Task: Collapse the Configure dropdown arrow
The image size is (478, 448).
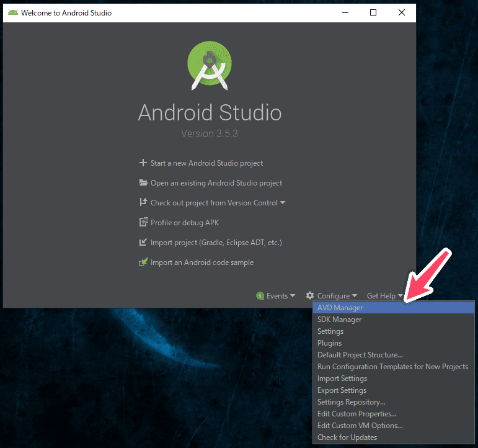Action: point(354,295)
